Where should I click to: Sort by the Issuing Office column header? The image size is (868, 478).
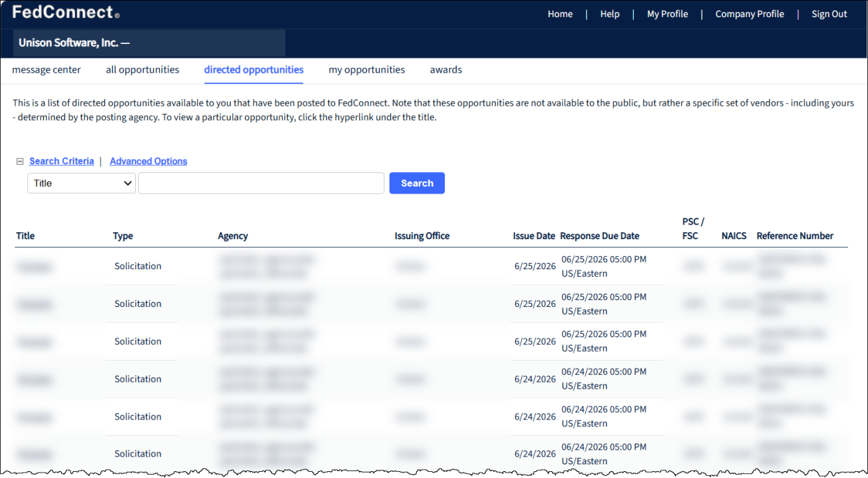tap(422, 236)
